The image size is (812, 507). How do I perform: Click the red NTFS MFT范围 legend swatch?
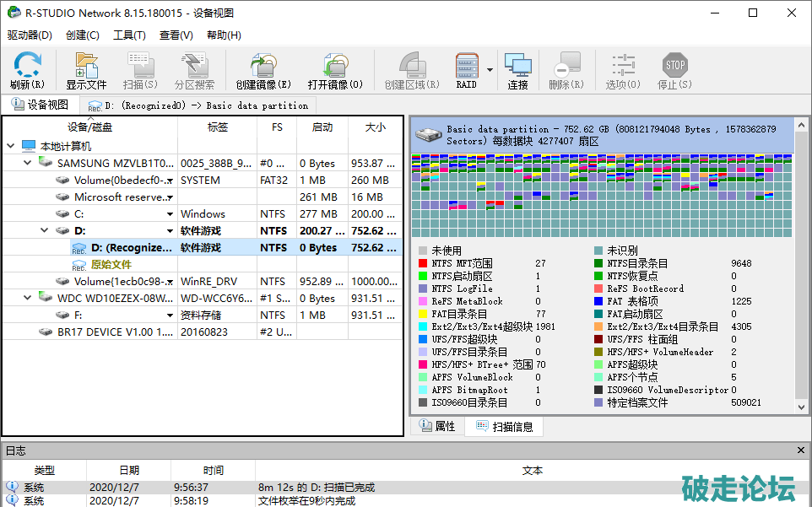coord(423,263)
